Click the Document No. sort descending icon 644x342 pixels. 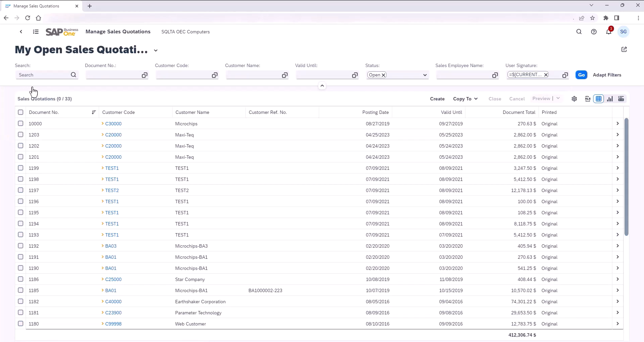(x=94, y=112)
